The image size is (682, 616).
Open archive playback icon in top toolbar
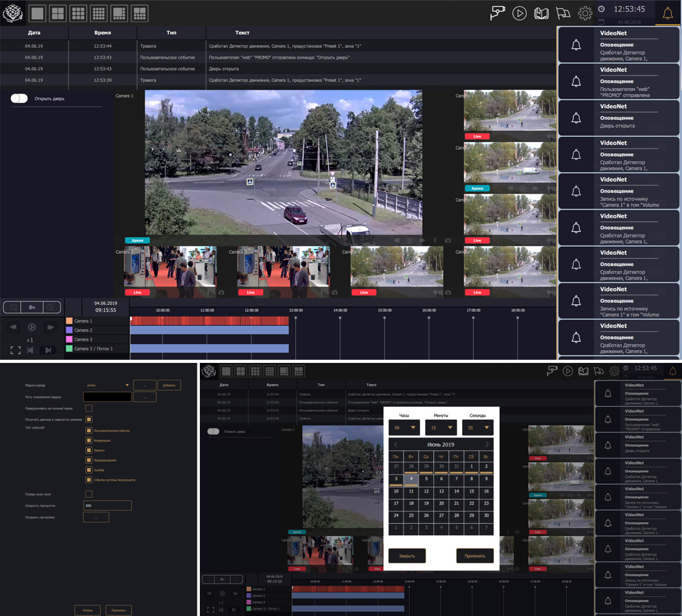pos(519,13)
